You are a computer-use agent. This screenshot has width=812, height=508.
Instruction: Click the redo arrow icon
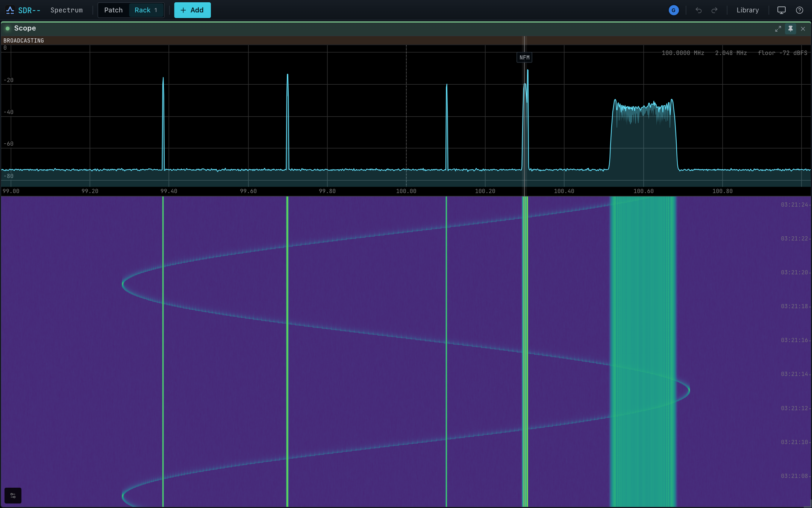[715, 10]
